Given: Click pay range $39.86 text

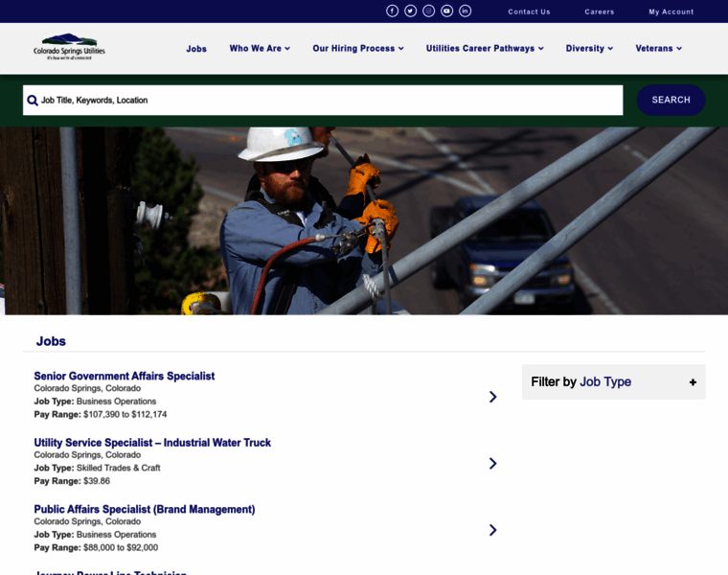Looking at the screenshot, I should click(97, 481).
